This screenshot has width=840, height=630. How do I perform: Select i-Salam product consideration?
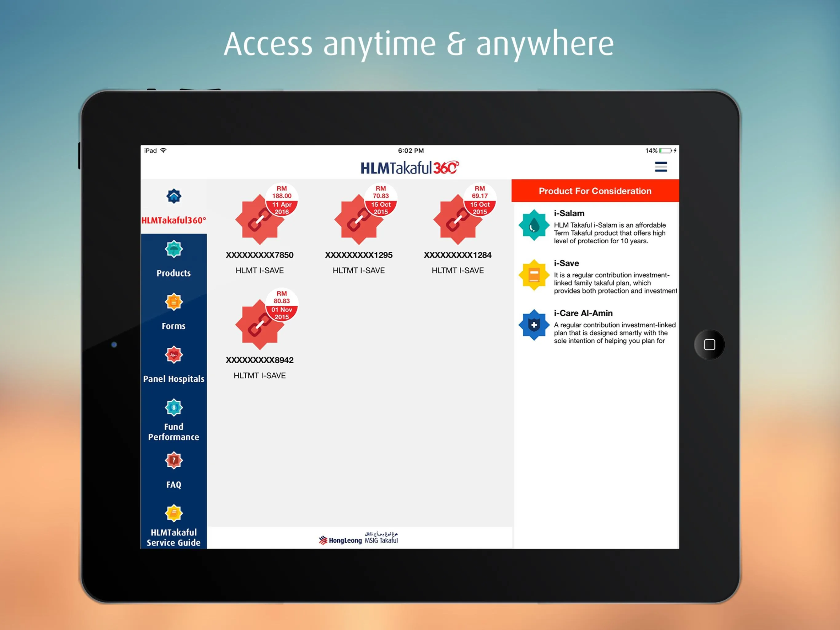[x=595, y=225]
